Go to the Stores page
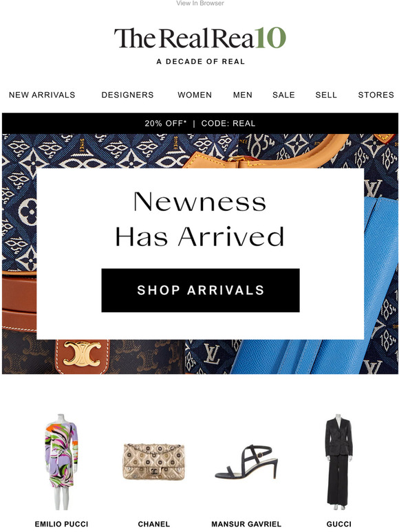Image resolution: width=399 pixels, height=532 pixels. [x=376, y=95]
